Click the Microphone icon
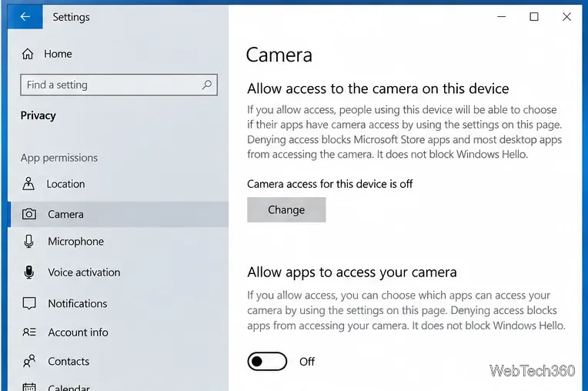Screen dimensions: 588x391 [x=29, y=242]
